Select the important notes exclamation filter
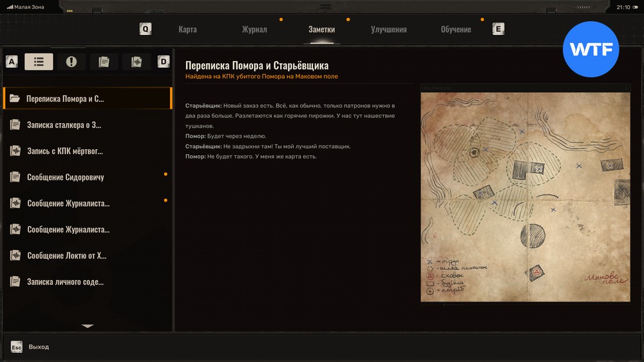644x362 pixels. [71, 62]
